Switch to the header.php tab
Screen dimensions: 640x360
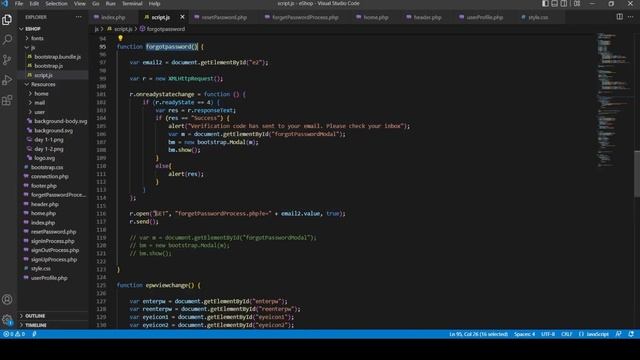[427, 17]
